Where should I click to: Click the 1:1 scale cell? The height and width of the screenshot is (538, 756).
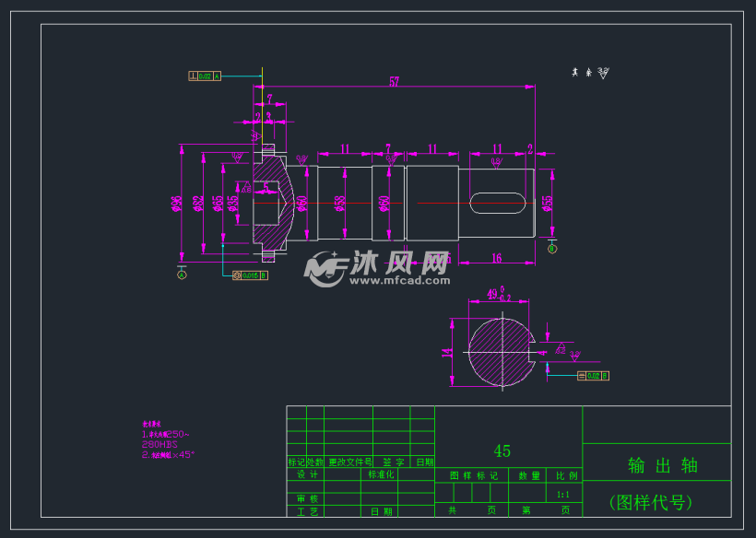(563, 494)
